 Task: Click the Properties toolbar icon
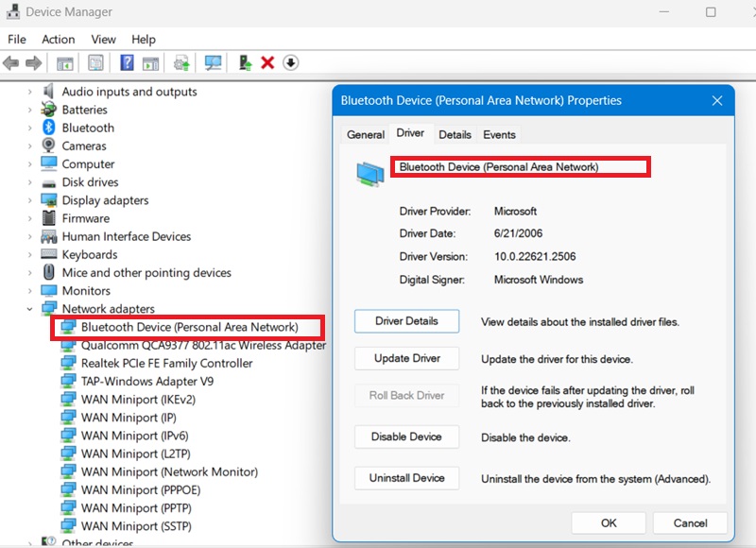pyautogui.click(x=94, y=62)
